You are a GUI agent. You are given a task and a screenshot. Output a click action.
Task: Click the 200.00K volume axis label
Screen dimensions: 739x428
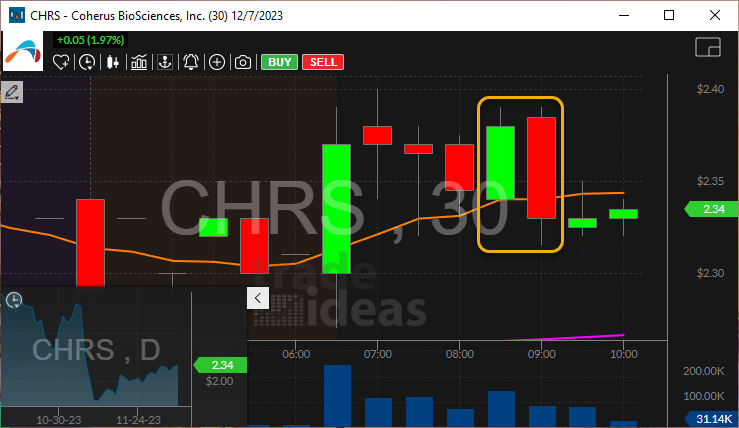point(704,371)
